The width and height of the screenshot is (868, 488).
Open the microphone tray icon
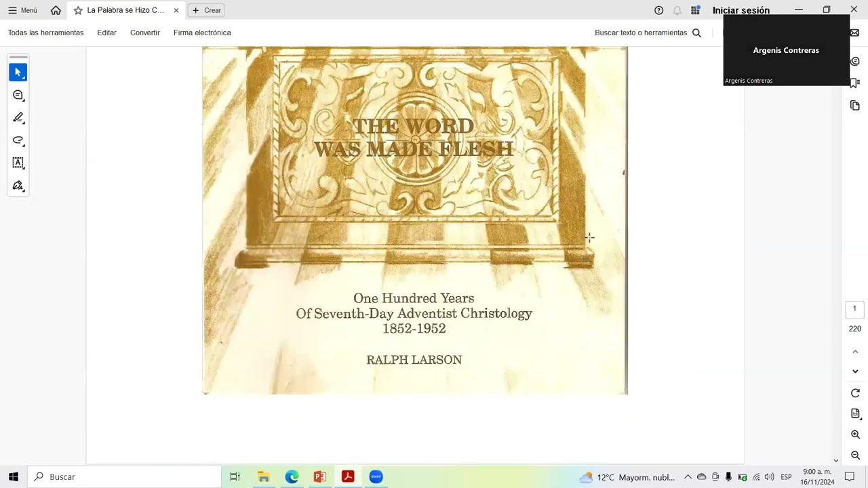click(x=728, y=477)
